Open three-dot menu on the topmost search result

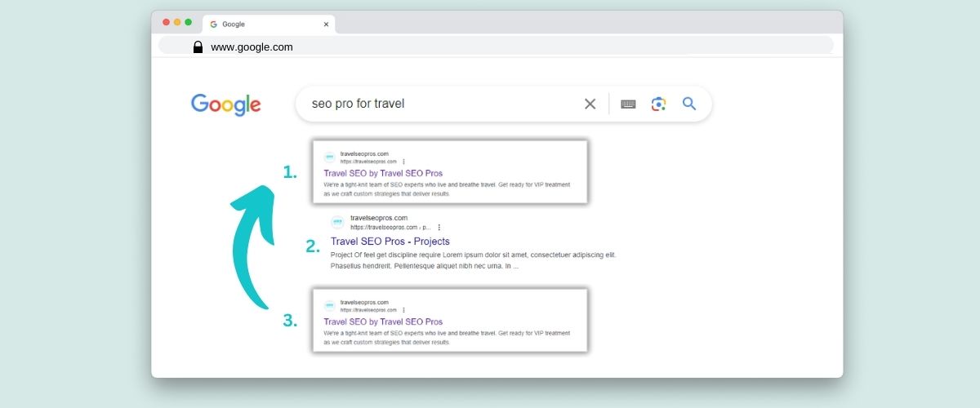403,162
